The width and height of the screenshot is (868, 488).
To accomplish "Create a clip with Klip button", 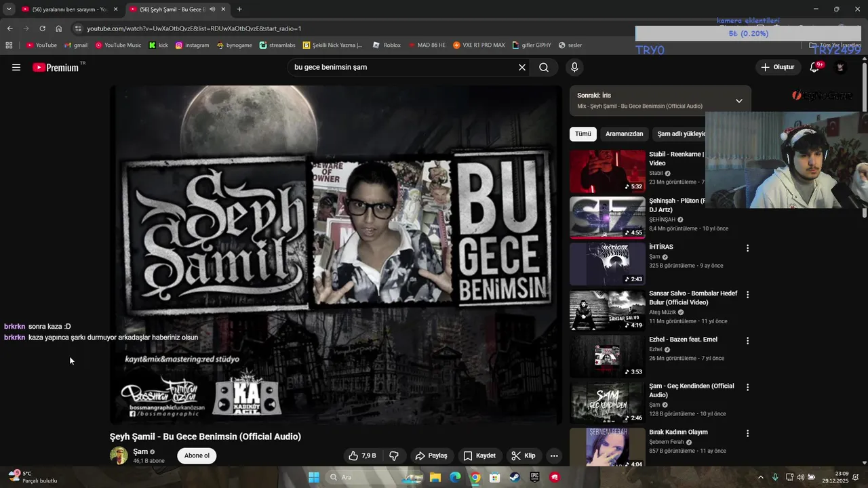I will tap(524, 455).
